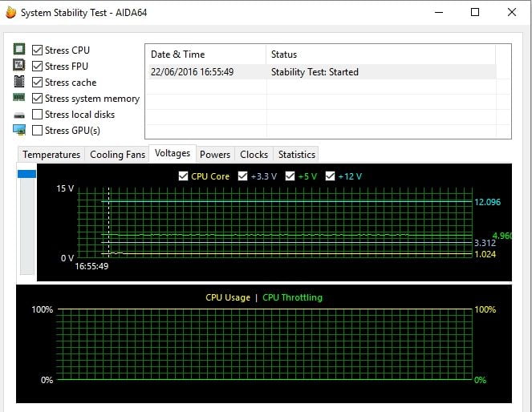This screenshot has width=532, height=412.
Task: Uncheck the Stress CPU checkbox
Action: coord(38,50)
